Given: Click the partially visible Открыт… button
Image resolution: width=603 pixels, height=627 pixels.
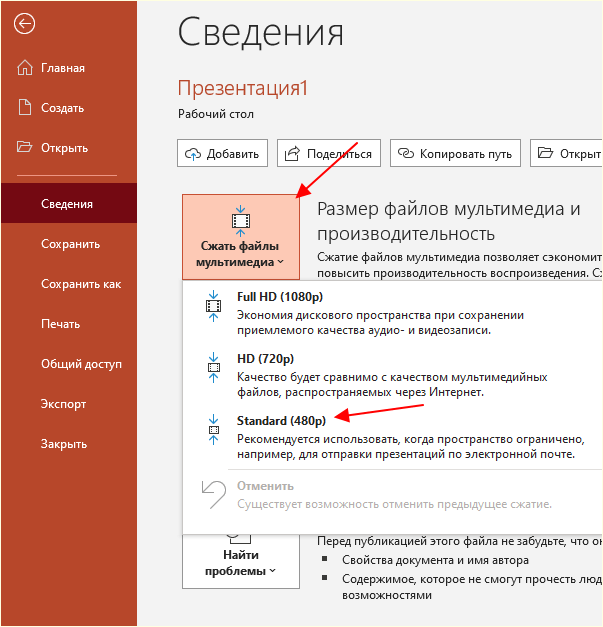Looking at the screenshot, I should tap(566, 153).
